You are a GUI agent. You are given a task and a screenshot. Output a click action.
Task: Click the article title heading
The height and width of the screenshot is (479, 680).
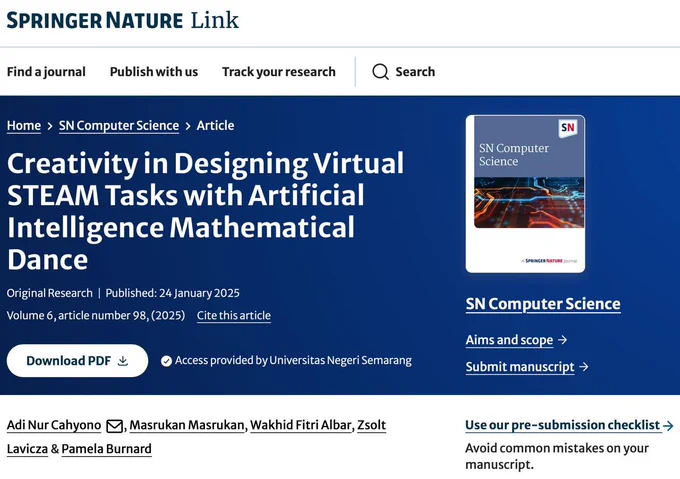pyautogui.click(x=206, y=211)
